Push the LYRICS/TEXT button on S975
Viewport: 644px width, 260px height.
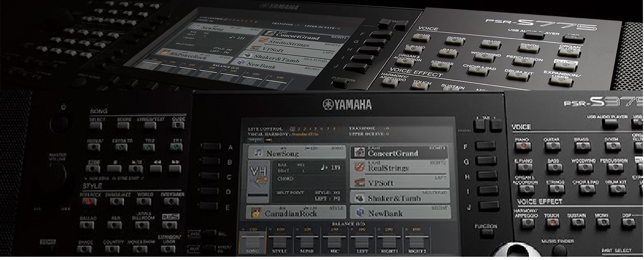coord(151,125)
